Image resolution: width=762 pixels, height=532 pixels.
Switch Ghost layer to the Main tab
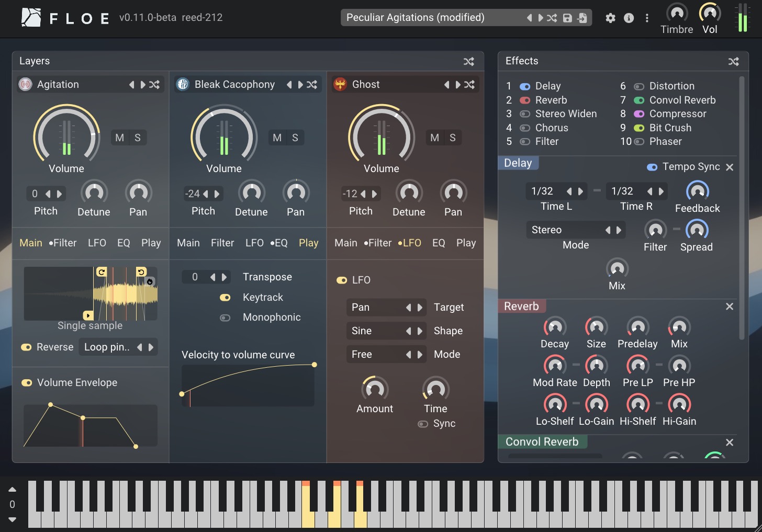346,243
